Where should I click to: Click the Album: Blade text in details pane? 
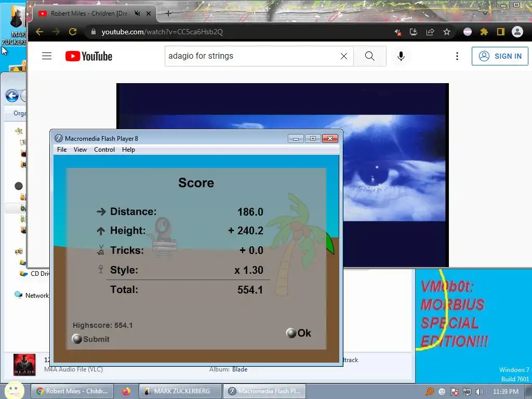tap(229, 369)
